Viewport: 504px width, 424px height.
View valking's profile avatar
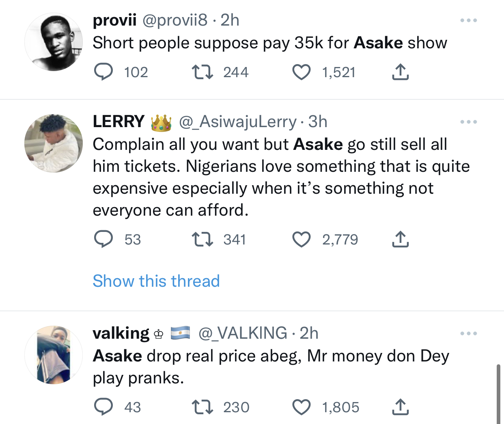pos(54,355)
